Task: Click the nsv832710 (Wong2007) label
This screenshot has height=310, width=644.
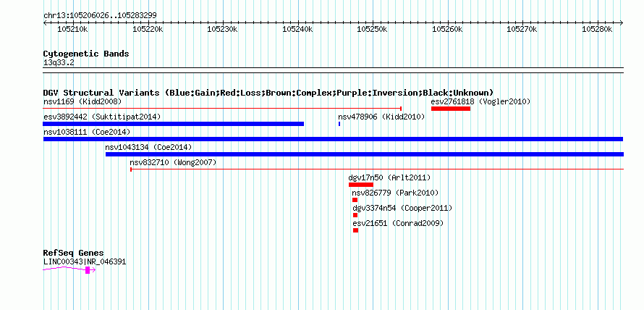Action: pyautogui.click(x=173, y=162)
